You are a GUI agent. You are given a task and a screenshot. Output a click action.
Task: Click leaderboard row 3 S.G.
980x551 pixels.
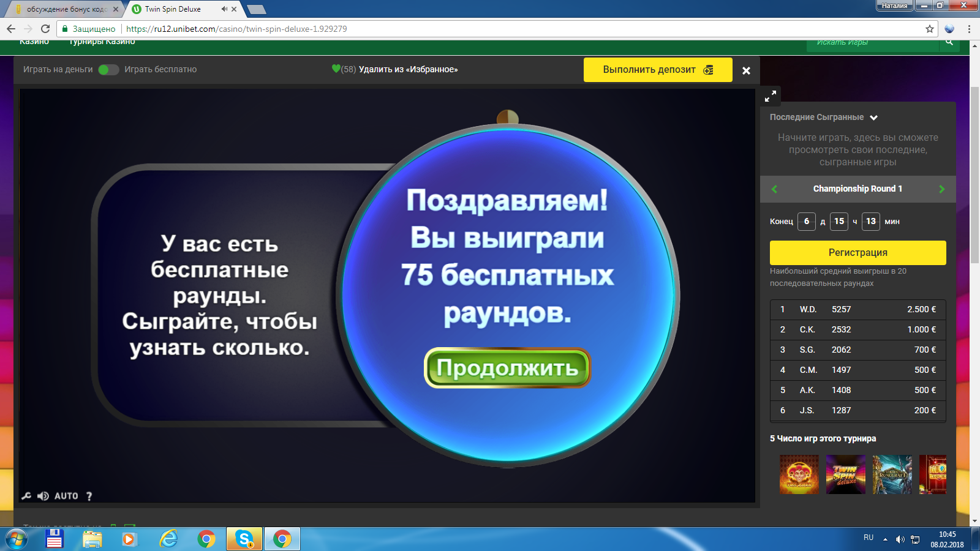(x=858, y=350)
